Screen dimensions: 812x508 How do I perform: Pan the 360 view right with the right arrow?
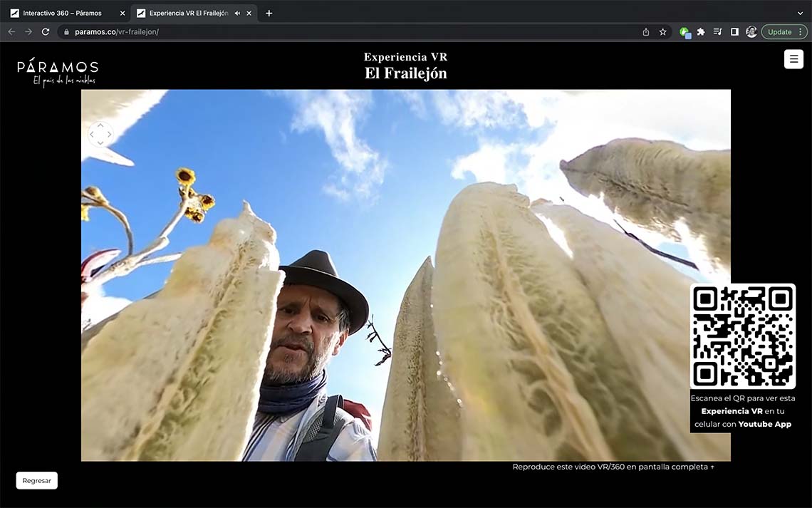click(109, 135)
